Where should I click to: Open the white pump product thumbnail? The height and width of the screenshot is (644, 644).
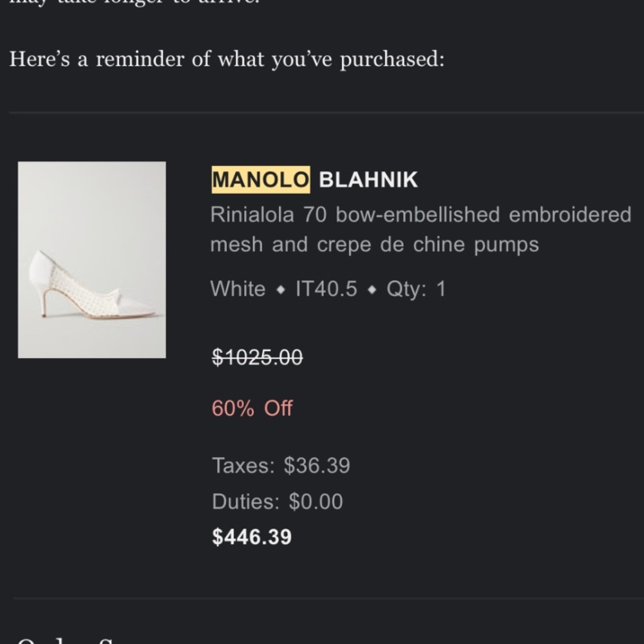(x=91, y=260)
